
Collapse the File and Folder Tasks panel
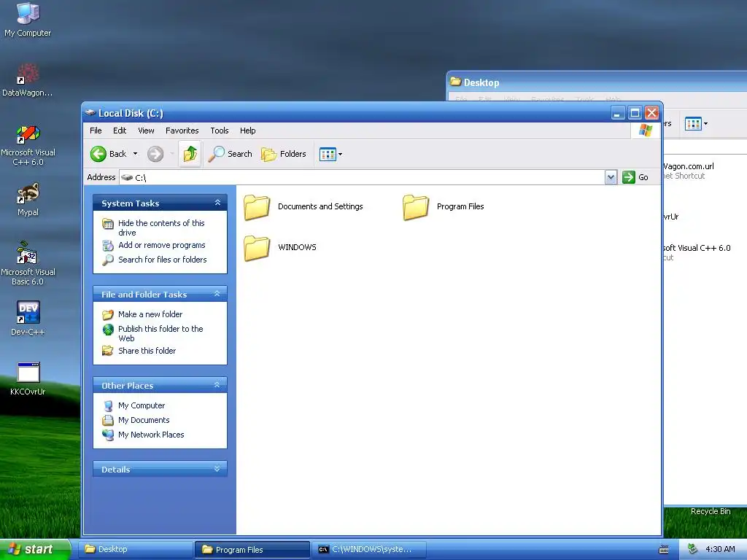217,294
